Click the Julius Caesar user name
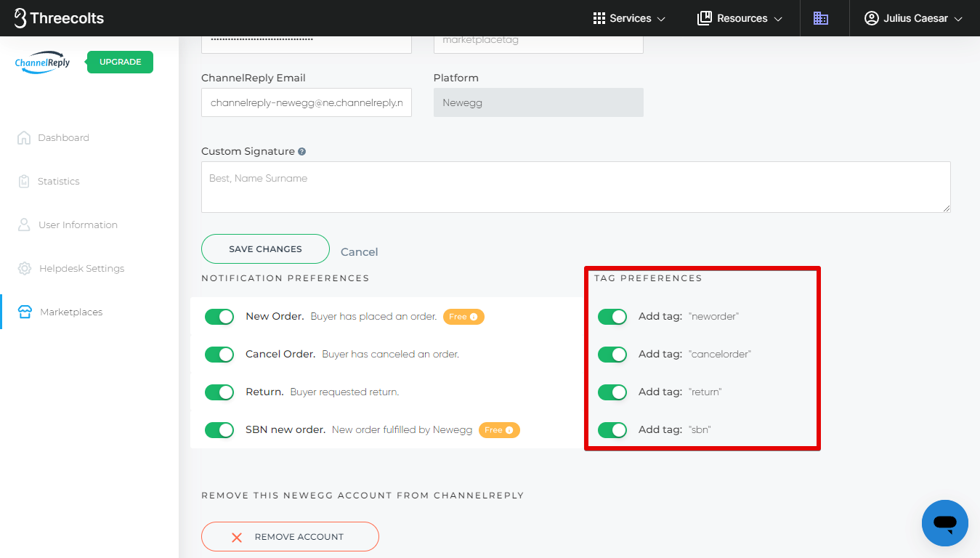This screenshot has width=980, height=558. [x=915, y=18]
